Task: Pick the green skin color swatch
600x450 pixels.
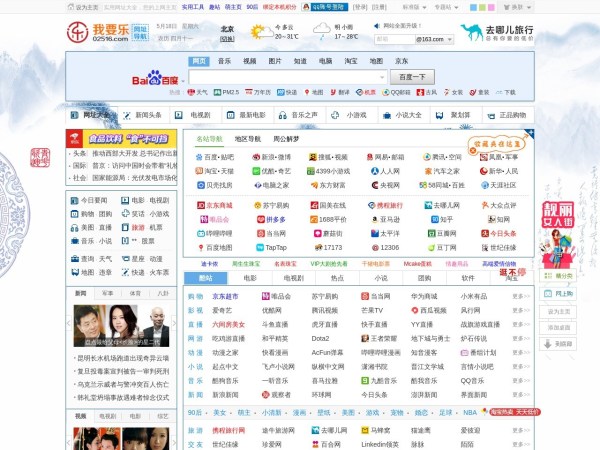Action: [482, 7]
